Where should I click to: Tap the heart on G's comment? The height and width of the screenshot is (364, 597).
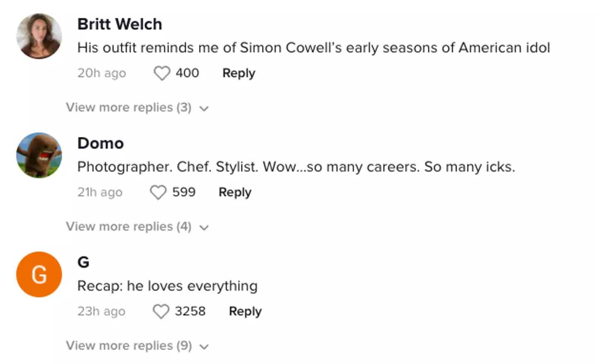tap(161, 311)
